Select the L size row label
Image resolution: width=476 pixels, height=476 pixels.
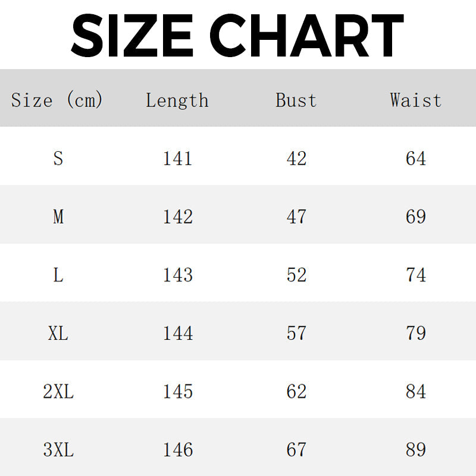coord(58,275)
